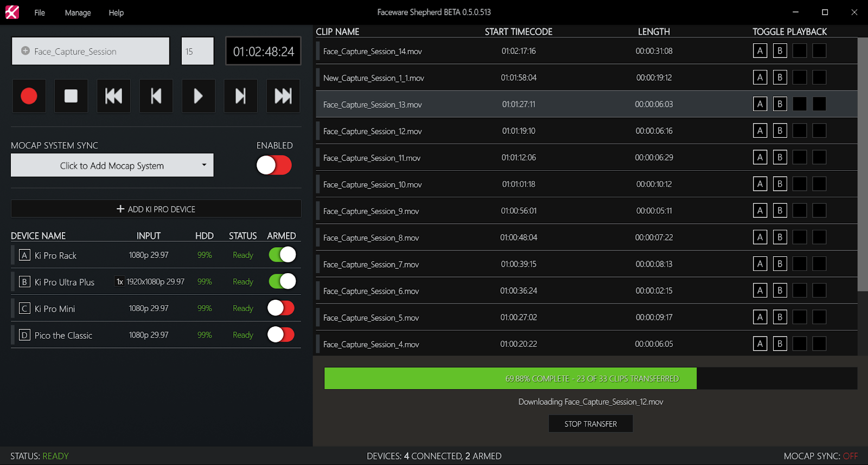Viewport: 868px width, 465px height.
Task: Toggle playback A for Face_Capture_Session_14.mov
Action: pos(760,51)
